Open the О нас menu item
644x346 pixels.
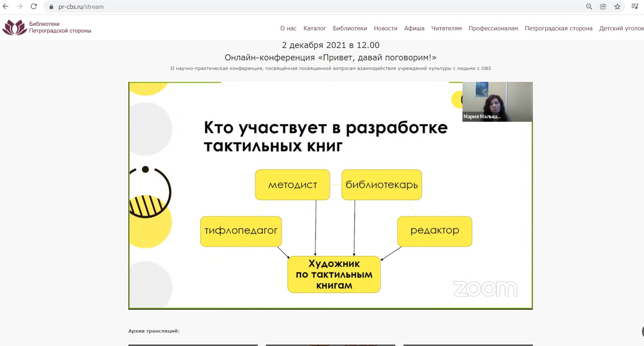pyautogui.click(x=288, y=29)
